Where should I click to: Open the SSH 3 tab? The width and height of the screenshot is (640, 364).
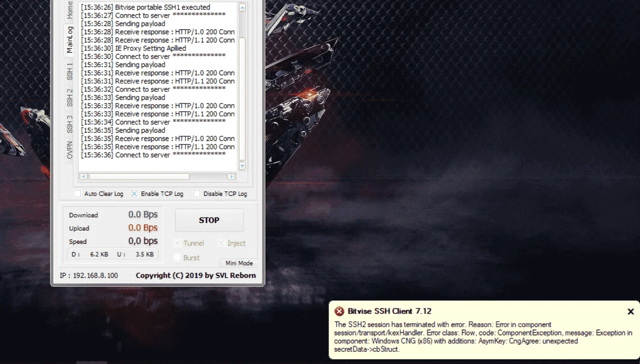coord(70,124)
